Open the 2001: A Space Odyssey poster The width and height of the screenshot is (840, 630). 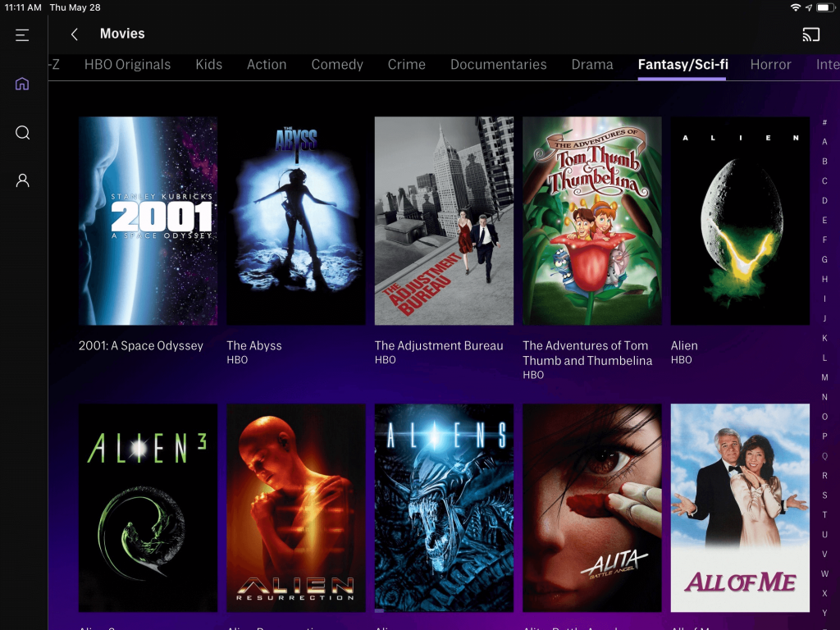click(148, 221)
